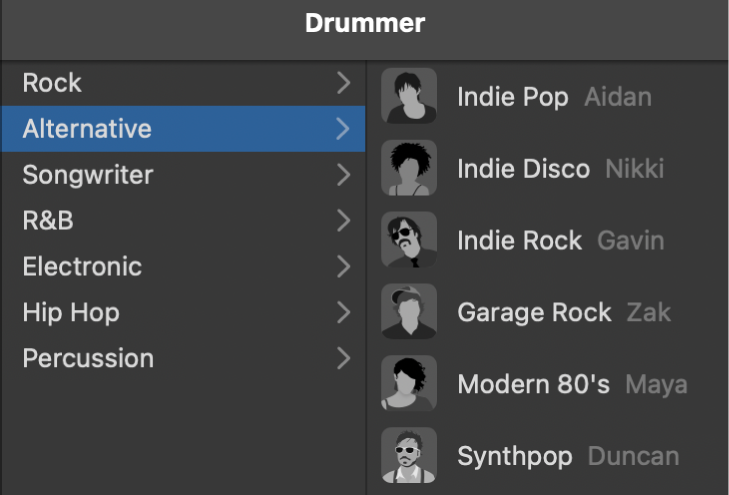Select the Electronic genre entry
Viewport: 729px width, 495px height.
82,267
